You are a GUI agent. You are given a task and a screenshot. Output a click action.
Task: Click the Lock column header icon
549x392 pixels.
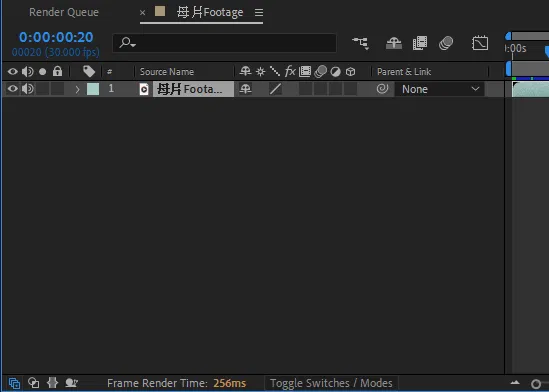click(x=57, y=71)
